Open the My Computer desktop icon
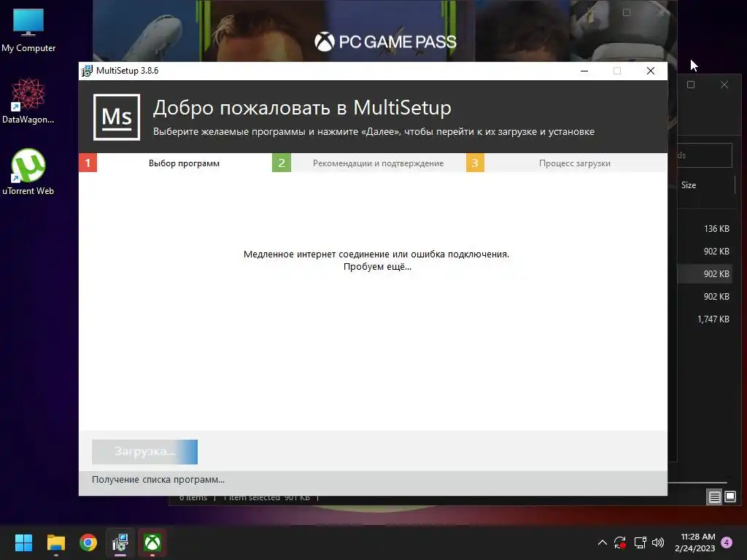This screenshot has width=747, height=560. point(28,30)
